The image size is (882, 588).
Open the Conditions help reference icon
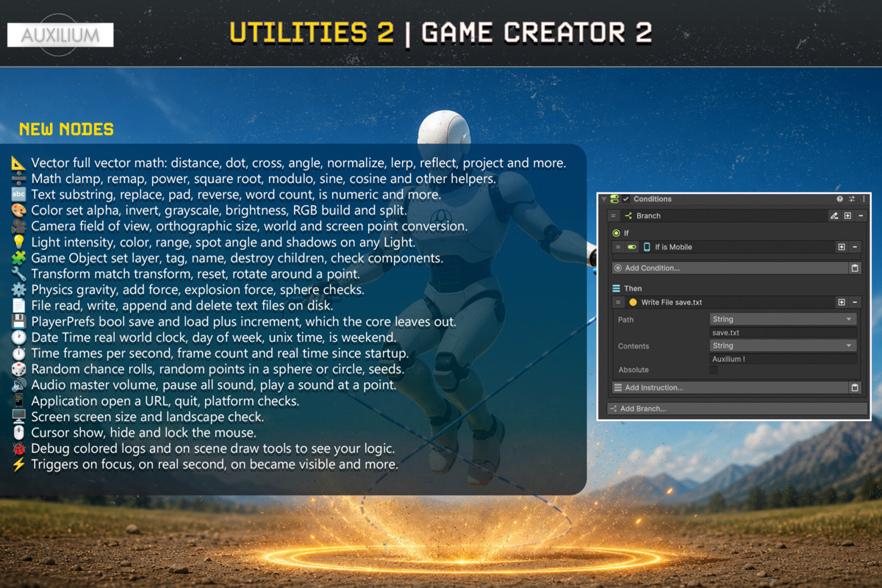pos(840,199)
